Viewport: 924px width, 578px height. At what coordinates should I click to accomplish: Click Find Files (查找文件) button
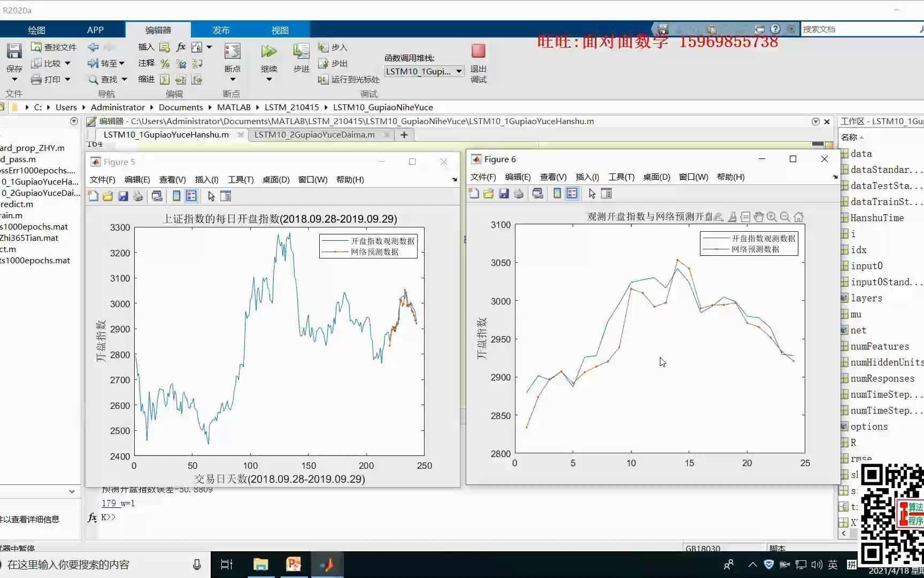coord(53,47)
